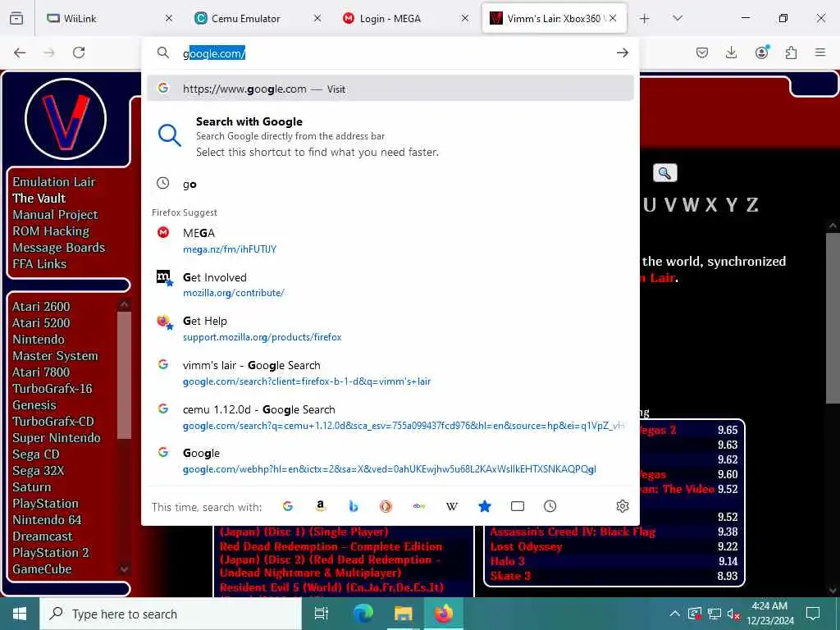Click Vimm's Lair search magnifier button
Image resolution: width=840 pixels, height=630 pixels.
tap(664, 173)
